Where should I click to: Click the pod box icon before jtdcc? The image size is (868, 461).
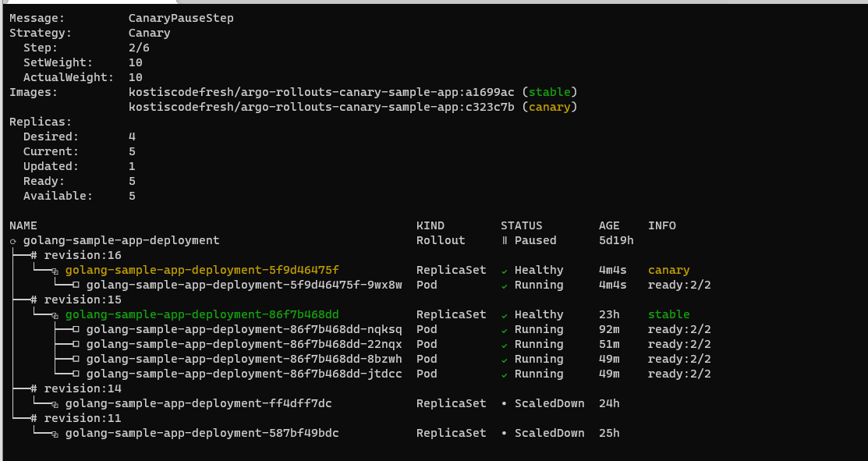pos(76,374)
